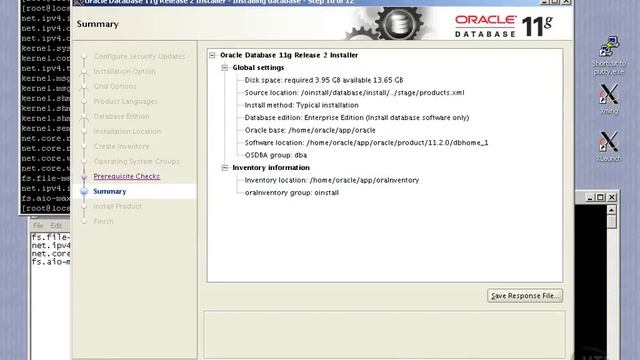The height and width of the screenshot is (360, 640).
Task: Select the Grid Options step
Action: click(115, 86)
